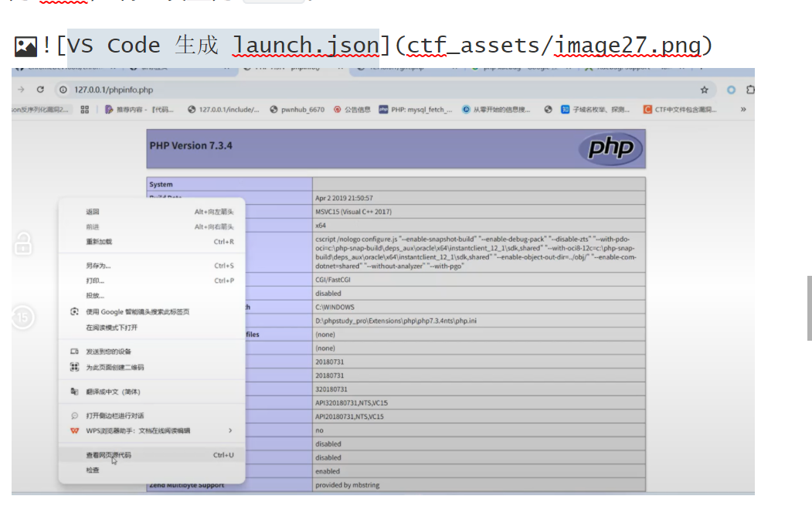Choose 使用 Google 智能镜头搜索此标签页
The height and width of the screenshot is (513, 812).
(151, 311)
